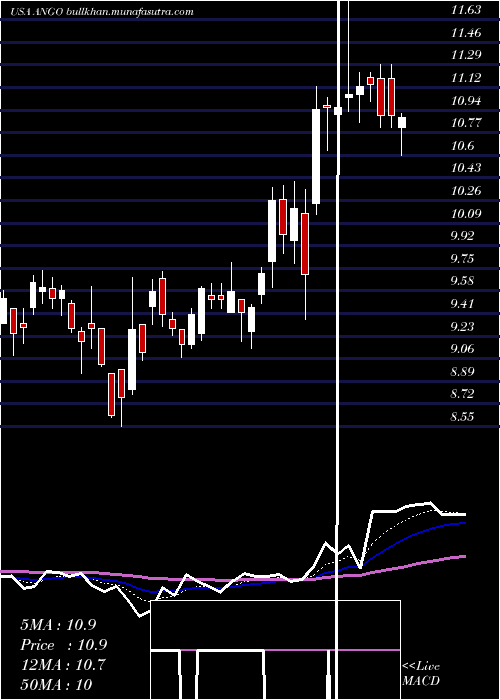500x700 pixels.
Task: Select the 9.23 price axis label
Action: click(462, 326)
